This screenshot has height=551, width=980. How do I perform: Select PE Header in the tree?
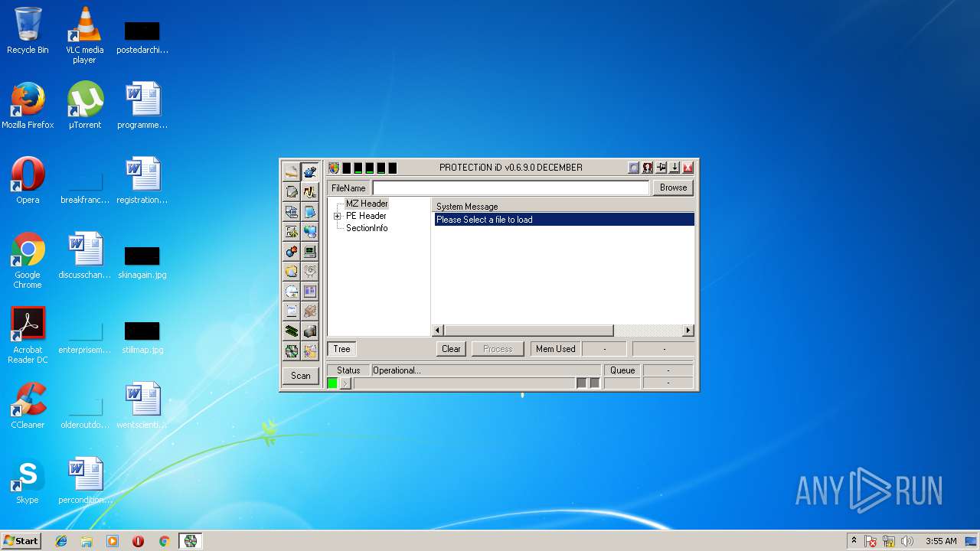[x=366, y=216]
